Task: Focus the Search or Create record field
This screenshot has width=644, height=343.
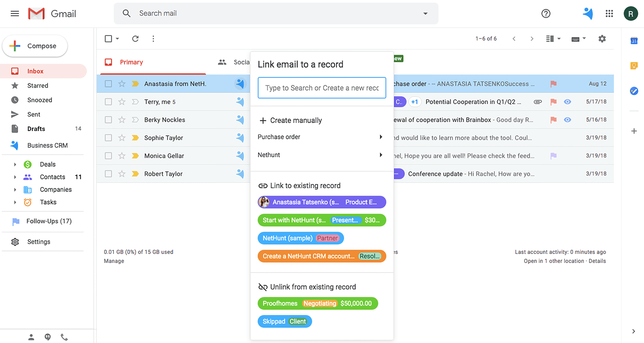Action: (x=322, y=88)
